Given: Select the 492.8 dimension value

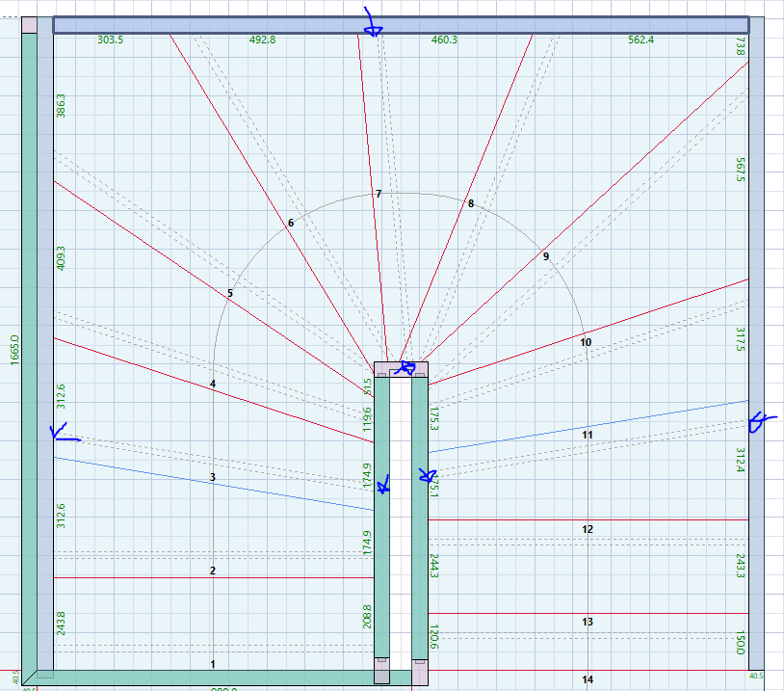Looking at the screenshot, I should pyautogui.click(x=262, y=40).
